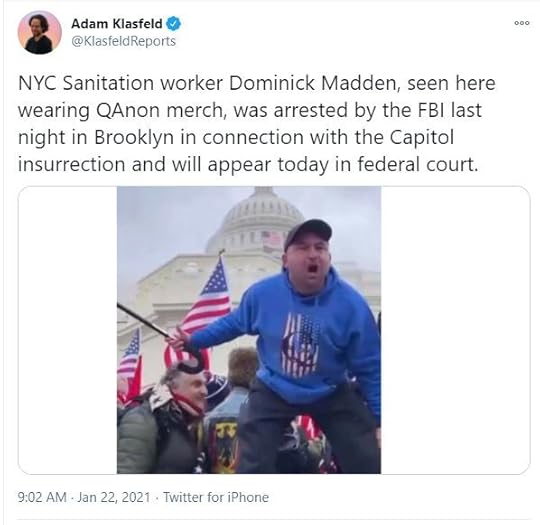The image size is (540, 525).
Task: Open the Adam Klasfeld display name link
Action: [116, 24]
